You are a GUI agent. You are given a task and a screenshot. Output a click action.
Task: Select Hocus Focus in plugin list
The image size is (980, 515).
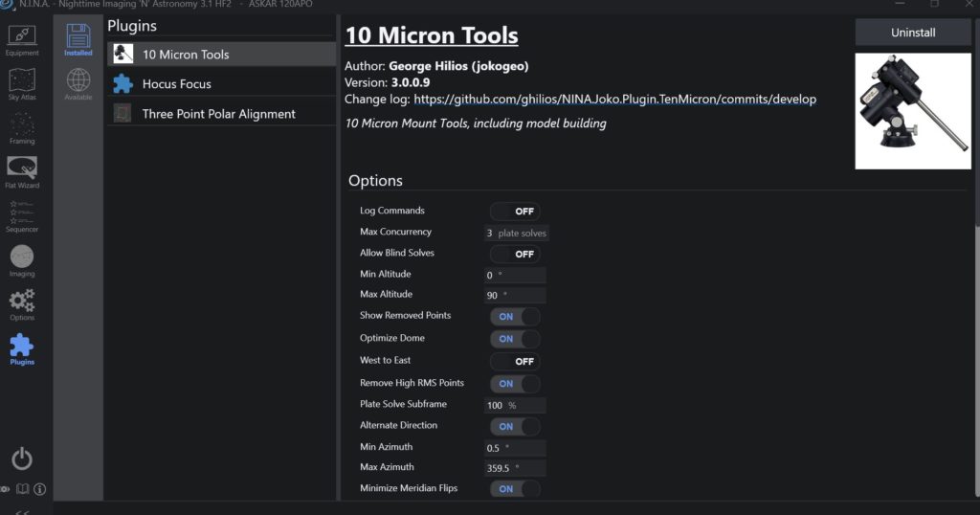pos(177,84)
